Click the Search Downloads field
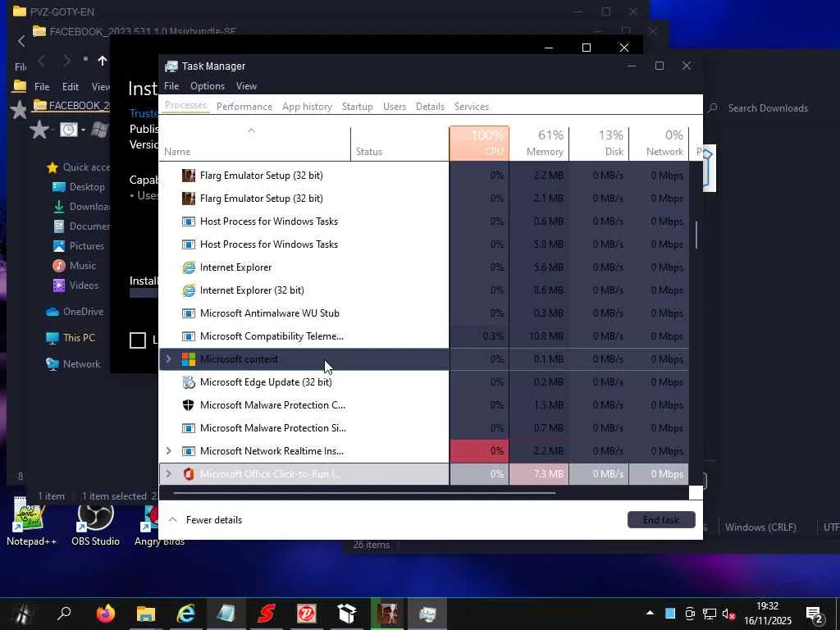Image resolution: width=840 pixels, height=630 pixels. (x=768, y=108)
